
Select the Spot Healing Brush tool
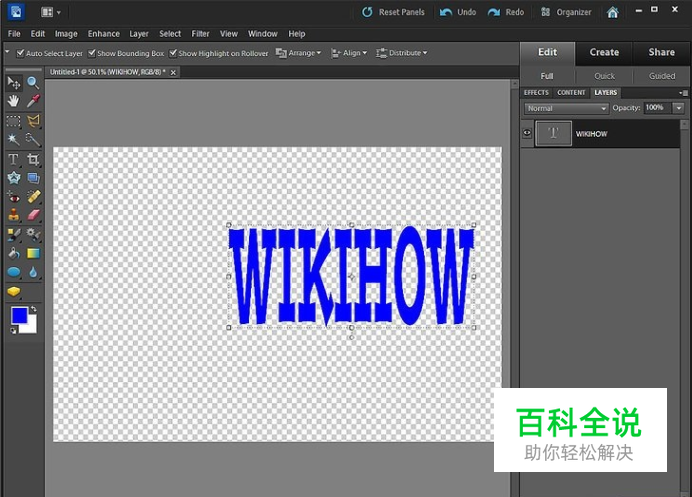(x=33, y=197)
